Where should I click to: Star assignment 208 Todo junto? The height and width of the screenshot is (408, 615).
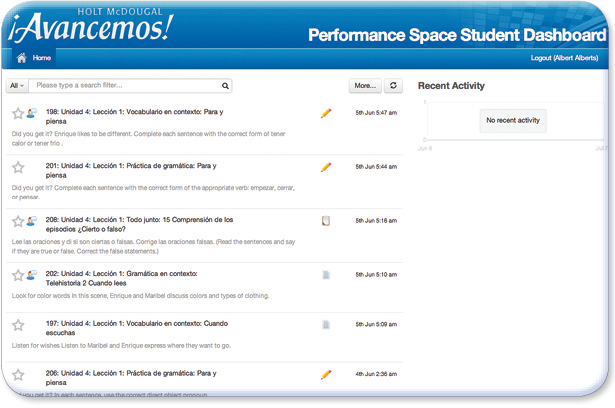(18, 221)
